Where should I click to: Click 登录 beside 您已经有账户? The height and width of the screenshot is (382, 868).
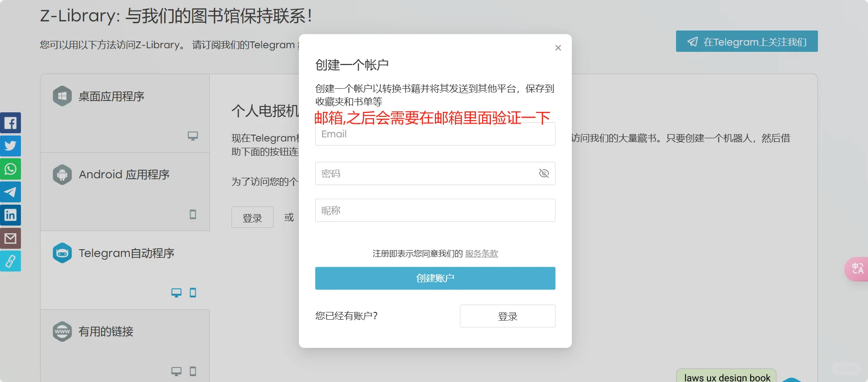click(507, 316)
